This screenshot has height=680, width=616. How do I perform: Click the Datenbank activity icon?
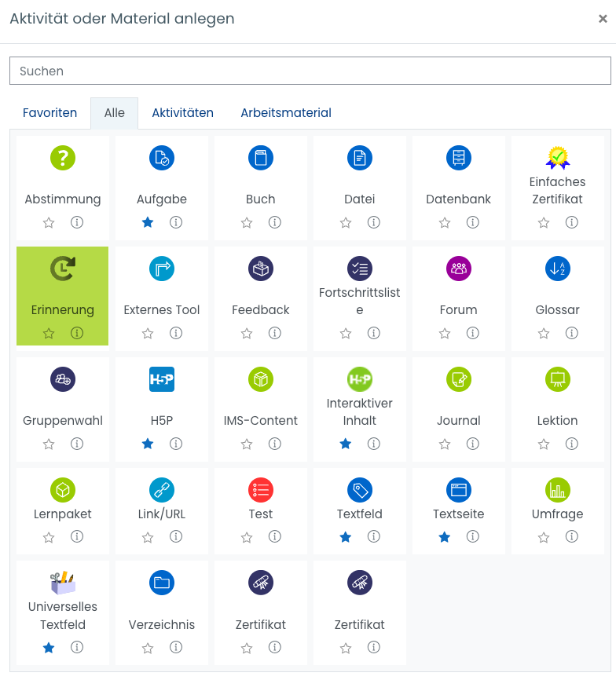459,158
